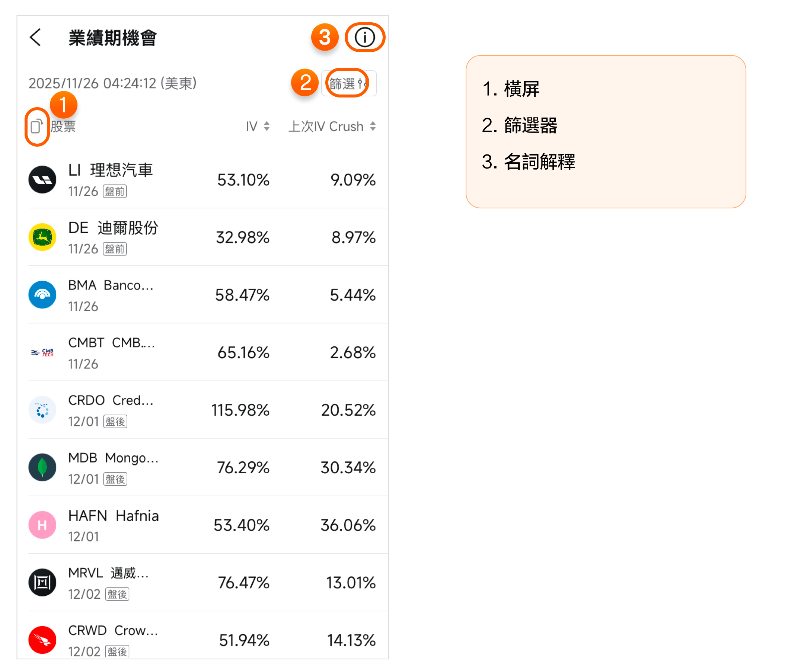804x672 pixels.
Task: Click the LI 理想汽車 logo icon
Action: pos(42,179)
